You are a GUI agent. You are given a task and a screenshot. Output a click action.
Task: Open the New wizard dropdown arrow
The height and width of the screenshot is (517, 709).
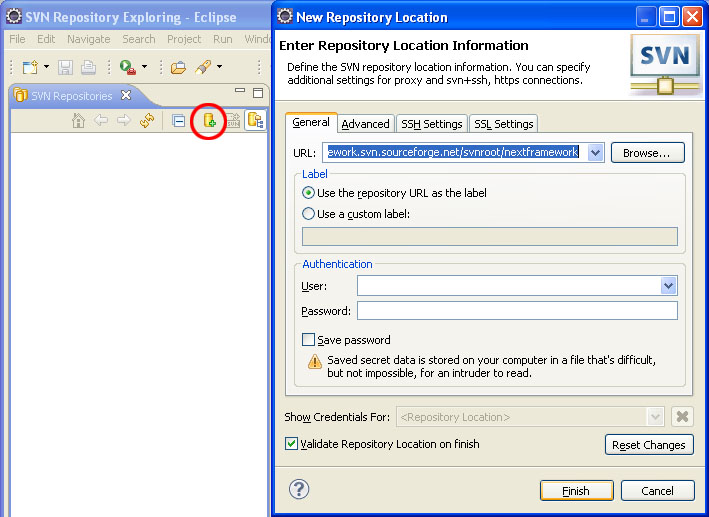coord(46,67)
